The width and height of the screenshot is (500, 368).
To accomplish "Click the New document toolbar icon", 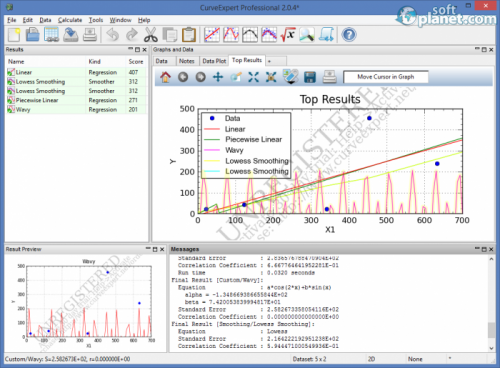I will [x=14, y=34].
